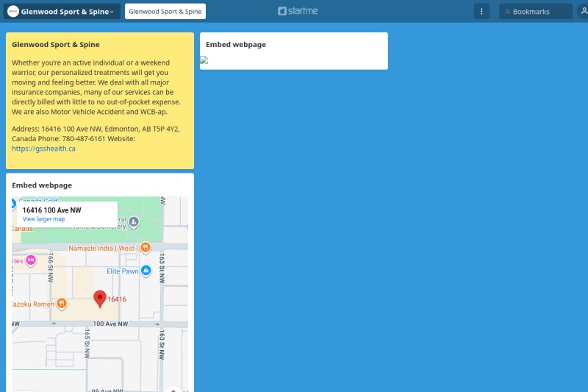588x392 pixels.
Task: Focus the Bookmarks search field
Action: tap(536, 12)
